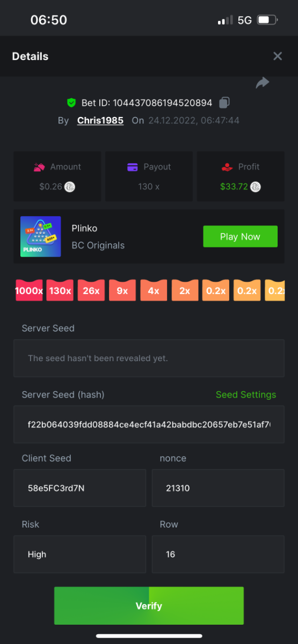Click the Play Now button
This screenshot has height=644, width=298.
[240, 237]
